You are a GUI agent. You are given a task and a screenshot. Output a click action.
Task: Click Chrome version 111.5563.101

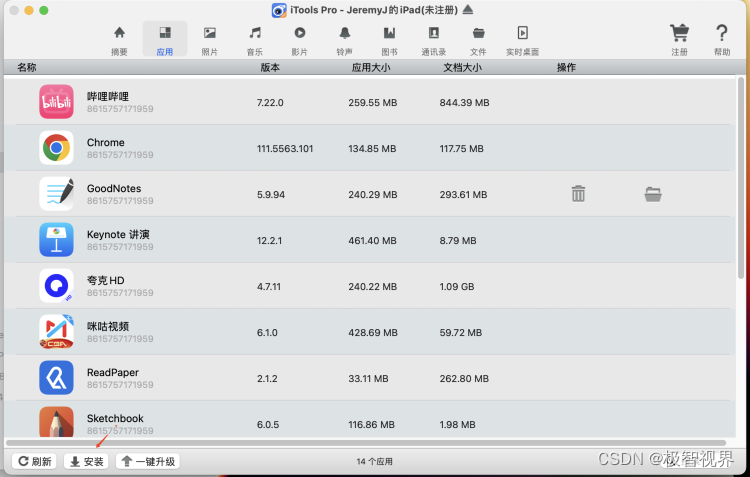[285, 149]
